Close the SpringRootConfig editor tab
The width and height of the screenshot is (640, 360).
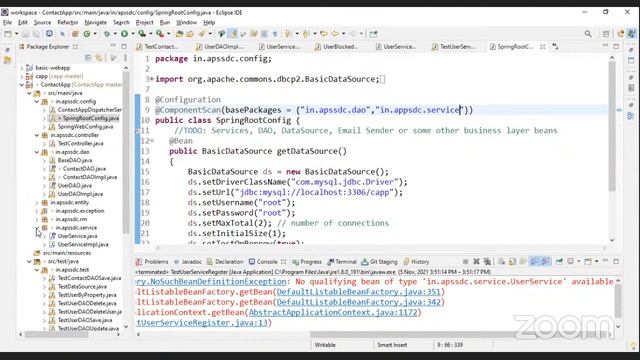(x=542, y=47)
